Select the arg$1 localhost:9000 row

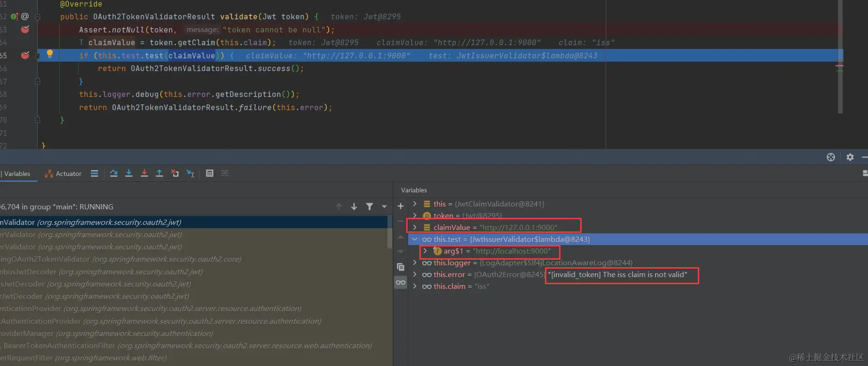click(638, 251)
